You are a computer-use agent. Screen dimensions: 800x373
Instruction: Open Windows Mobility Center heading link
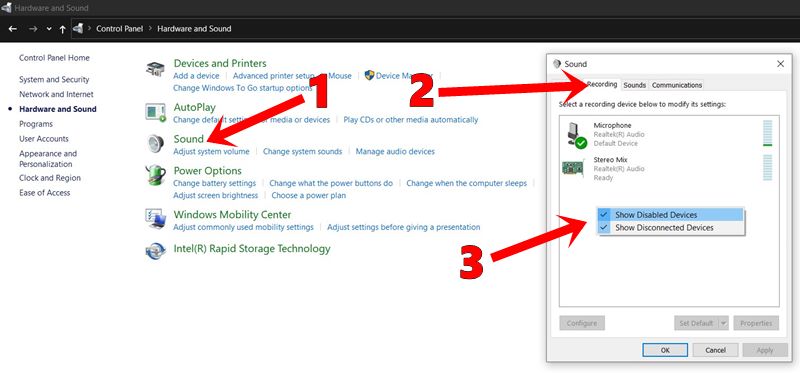click(232, 214)
